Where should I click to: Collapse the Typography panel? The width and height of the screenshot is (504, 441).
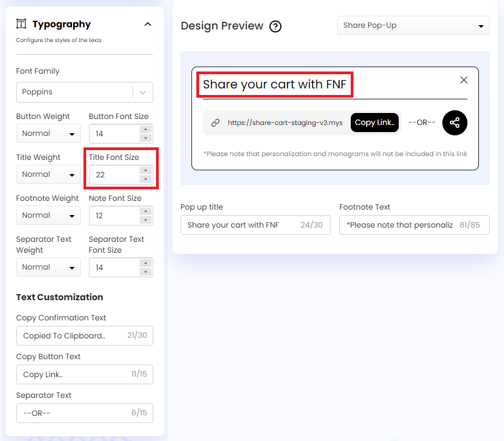coord(147,24)
